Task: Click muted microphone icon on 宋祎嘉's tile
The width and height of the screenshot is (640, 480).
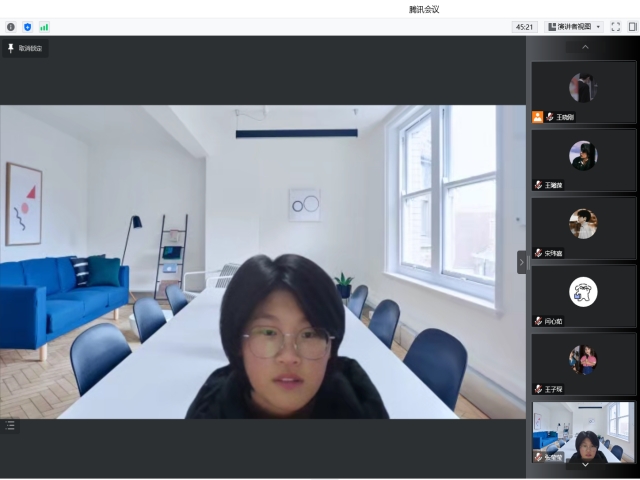Action: [539, 253]
